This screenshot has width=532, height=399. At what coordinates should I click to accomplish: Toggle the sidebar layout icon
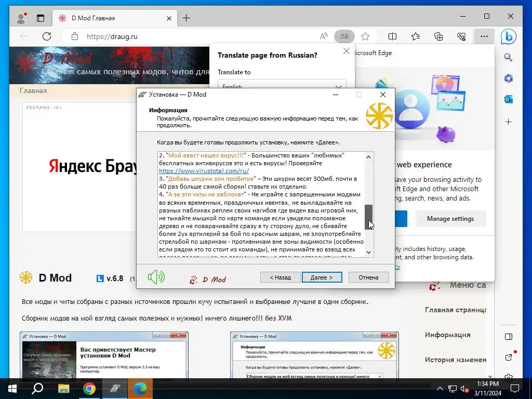click(x=508, y=337)
